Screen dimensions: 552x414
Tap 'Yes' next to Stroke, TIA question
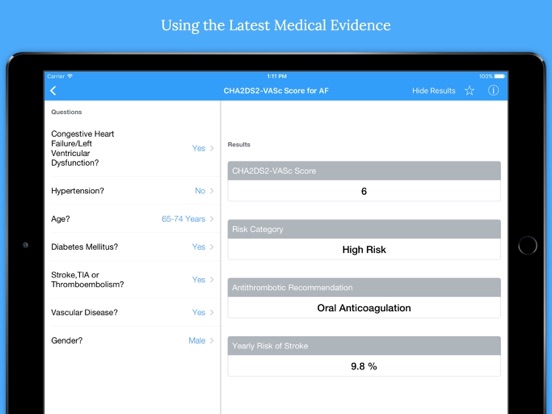199,280
